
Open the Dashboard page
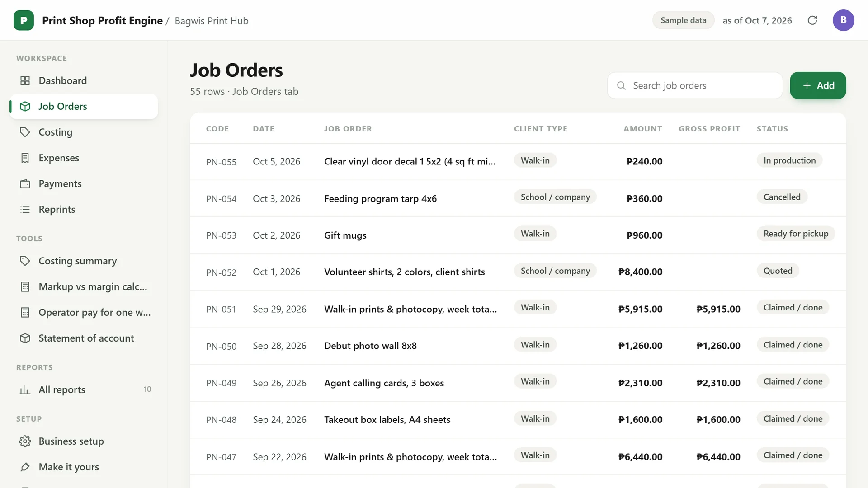click(84, 80)
